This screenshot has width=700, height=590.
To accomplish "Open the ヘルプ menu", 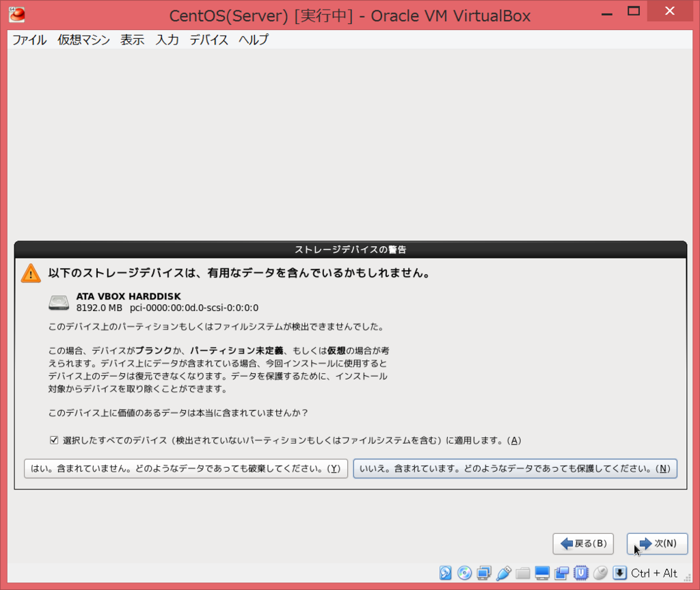I will point(253,40).
